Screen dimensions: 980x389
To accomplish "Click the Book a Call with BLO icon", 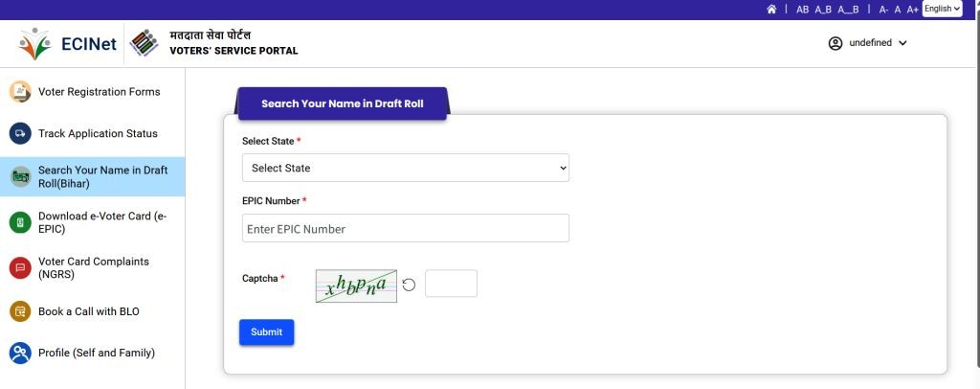I will 20,311.
